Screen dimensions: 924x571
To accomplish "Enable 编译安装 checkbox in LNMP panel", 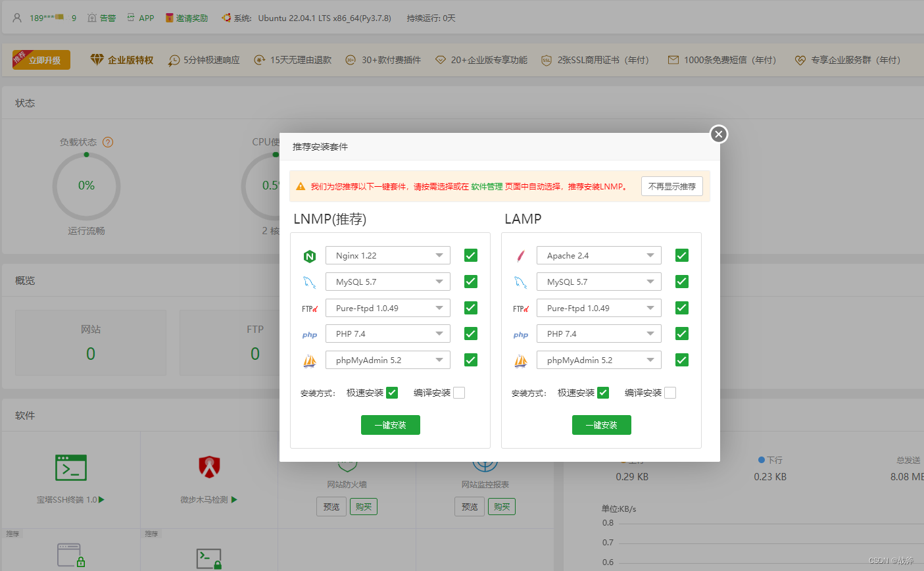I will 459,393.
